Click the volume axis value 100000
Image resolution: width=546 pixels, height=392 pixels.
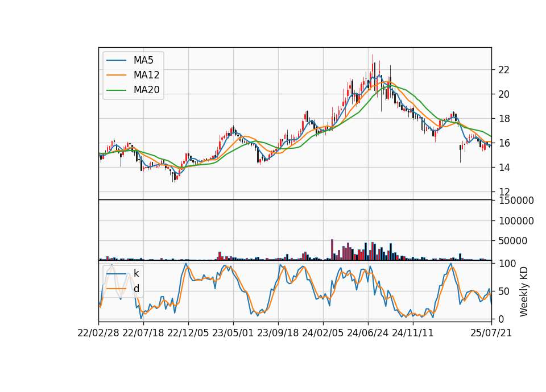click(516, 221)
